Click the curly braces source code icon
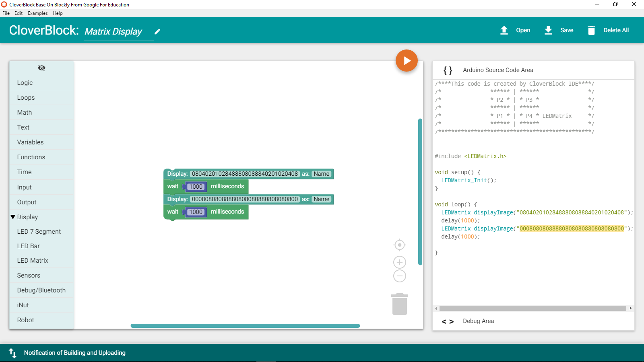 (448, 70)
